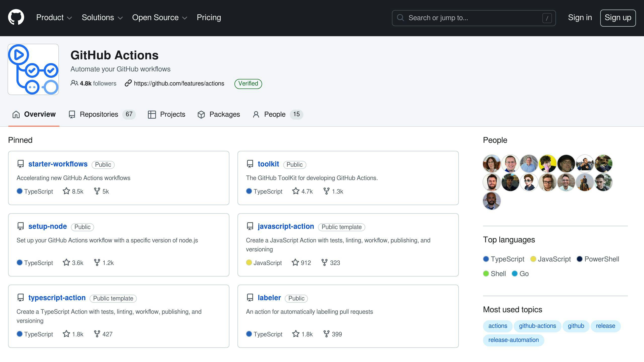Click the Sign up button
The width and height of the screenshot is (644, 362).
point(618,18)
